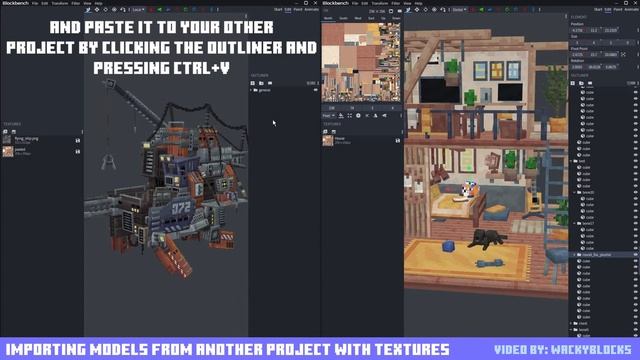Collapse the bed group in right outliner
This screenshot has width=640, height=360.
[x=571, y=161]
